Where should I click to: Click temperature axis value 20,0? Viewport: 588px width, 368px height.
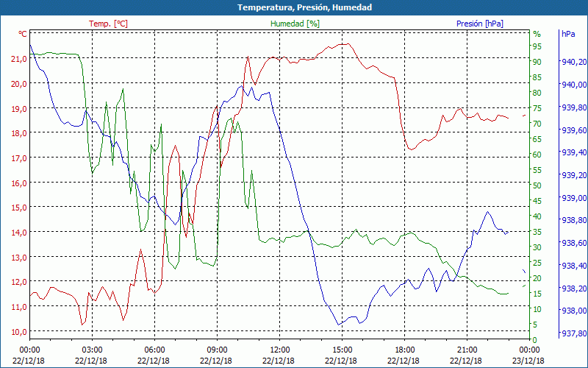tap(19, 84)
